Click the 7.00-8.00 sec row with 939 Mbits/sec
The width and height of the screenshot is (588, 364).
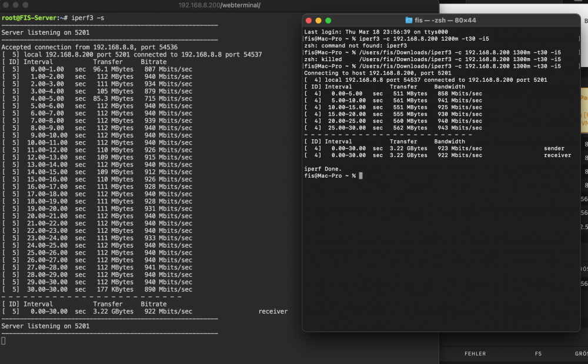coord(97,121)
